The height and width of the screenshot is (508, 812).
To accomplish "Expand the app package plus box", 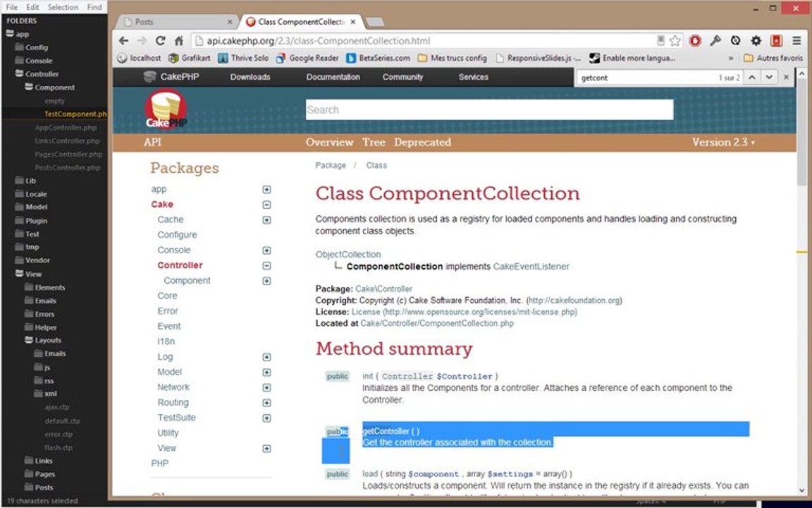I will point(266,190).
